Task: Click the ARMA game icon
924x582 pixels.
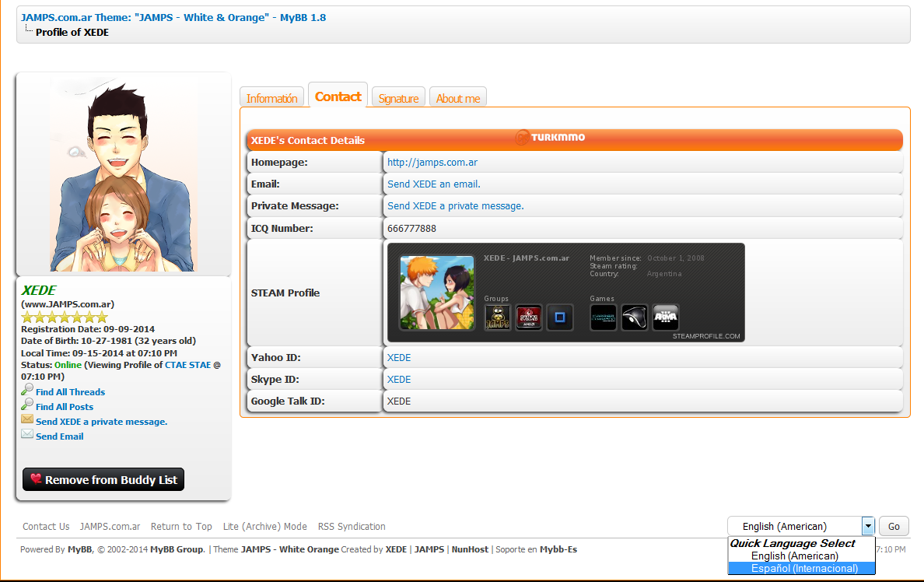Action: coord(666,317)
